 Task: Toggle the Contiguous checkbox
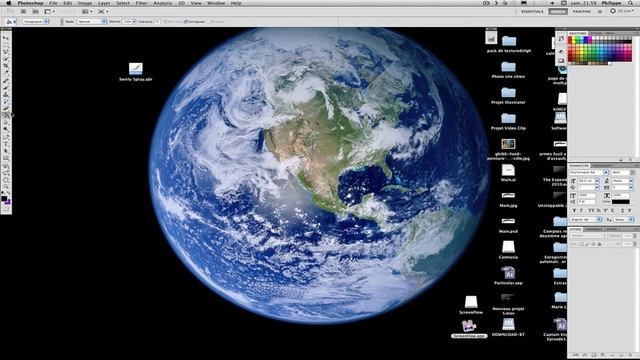point(185,21)
